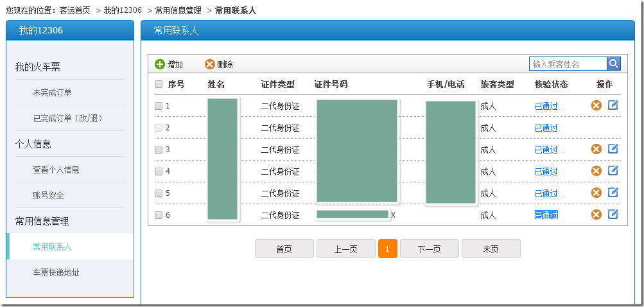Click 常用信息管理 breadcrumb link
The height and width of the screenshot is (307, 644).
[178, 11]
